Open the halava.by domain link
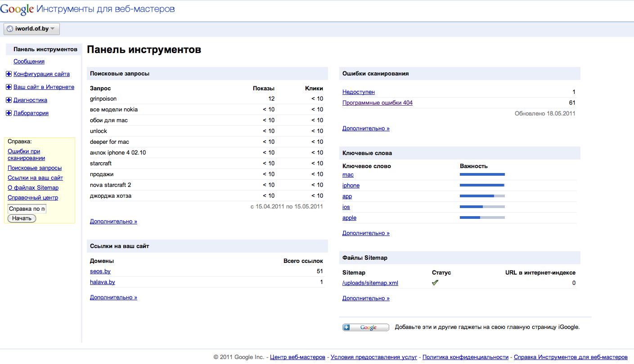Image resolution: width=634 pixels, height=364 pixels. coord(103,282)
